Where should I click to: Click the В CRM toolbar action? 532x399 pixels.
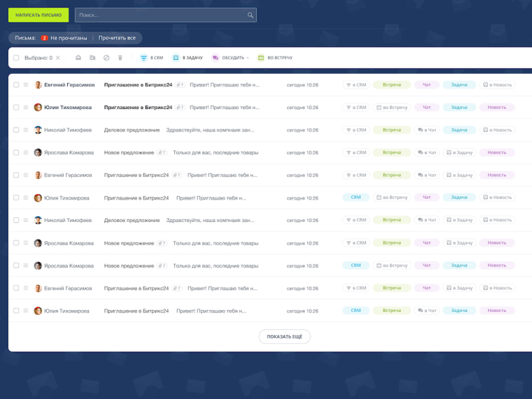(152, 58)
